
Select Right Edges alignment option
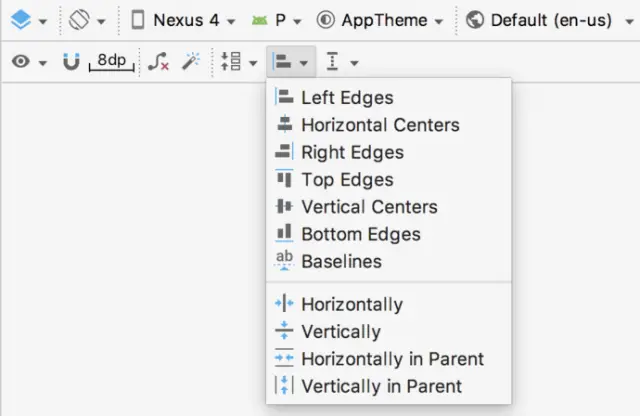click(x=352, y=153)
